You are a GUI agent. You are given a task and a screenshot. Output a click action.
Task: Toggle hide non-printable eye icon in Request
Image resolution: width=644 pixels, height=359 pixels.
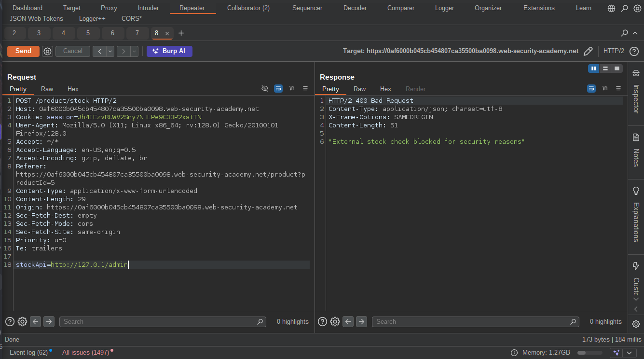(x=265, y=89)
